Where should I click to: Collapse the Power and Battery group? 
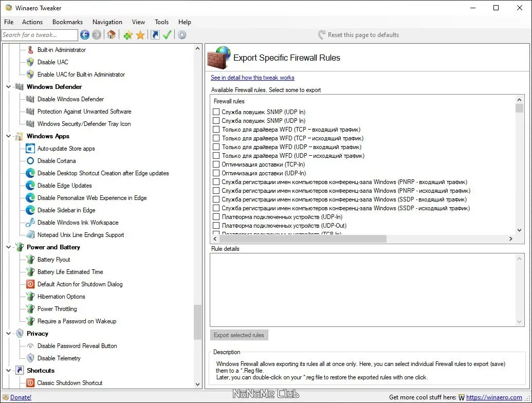(9, 247)
